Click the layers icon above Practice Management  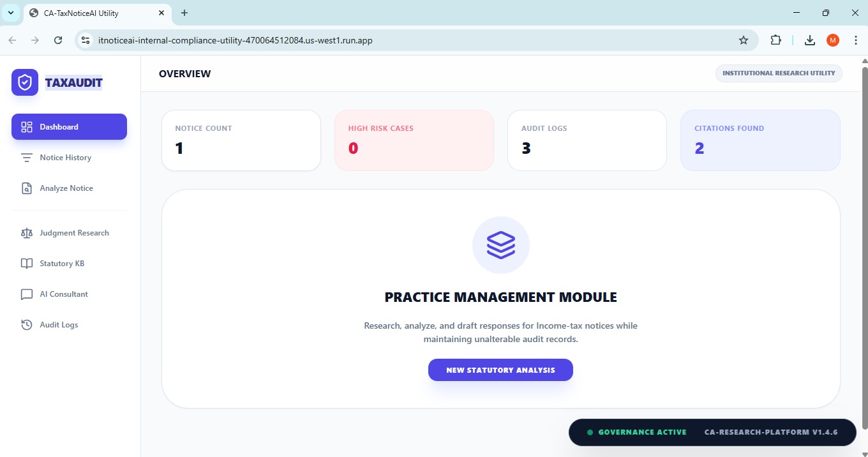coord(500,245)
